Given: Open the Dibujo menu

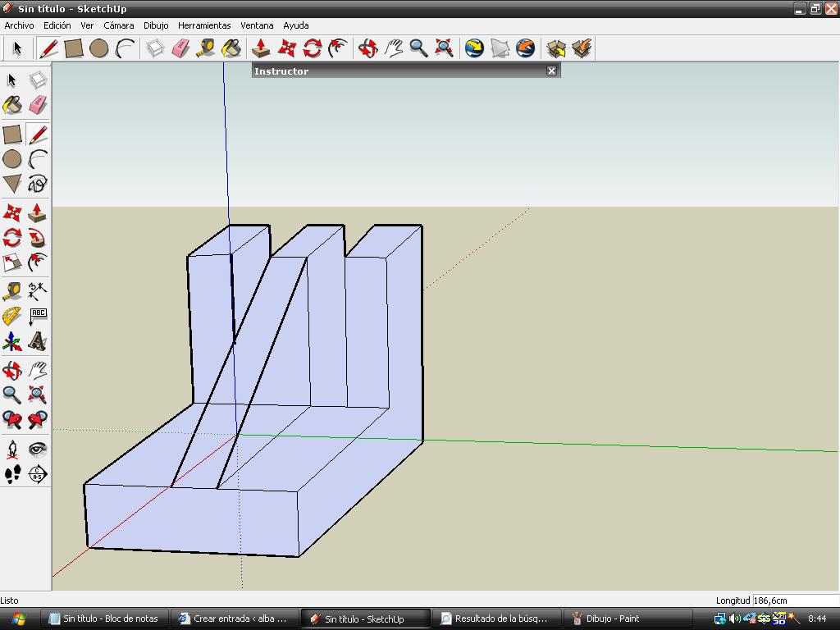Looking at the screenshot, I should [x=156, y=25].
